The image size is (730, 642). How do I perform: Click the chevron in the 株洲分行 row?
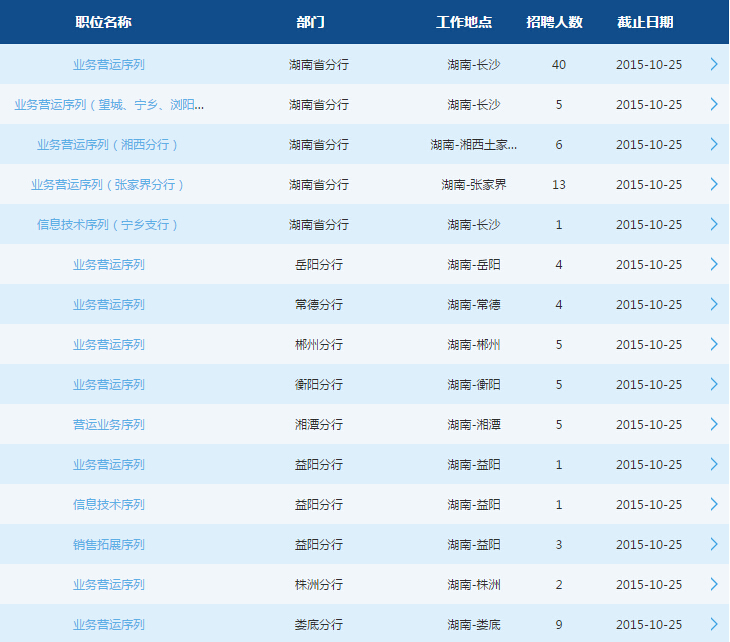(714, 584)
